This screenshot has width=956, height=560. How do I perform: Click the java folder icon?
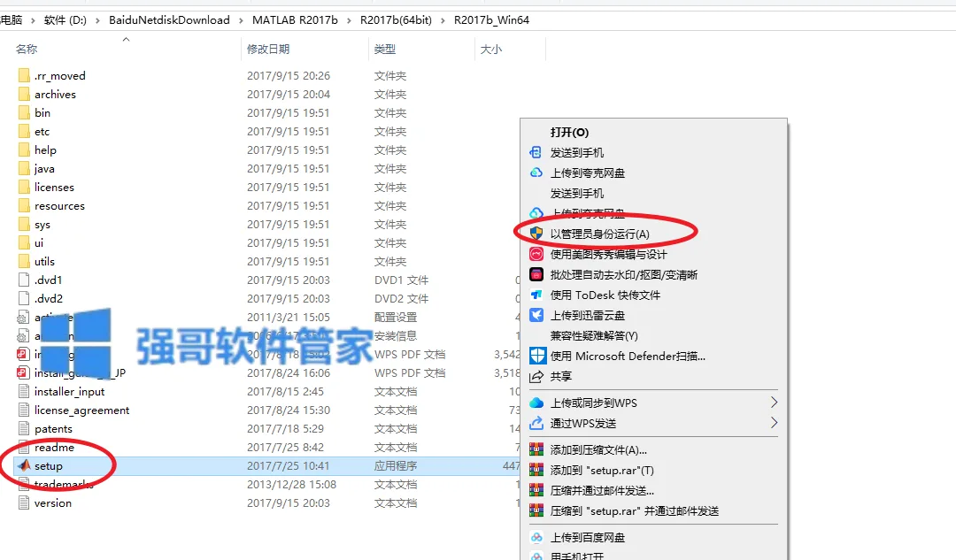click(x=24, y=168)
